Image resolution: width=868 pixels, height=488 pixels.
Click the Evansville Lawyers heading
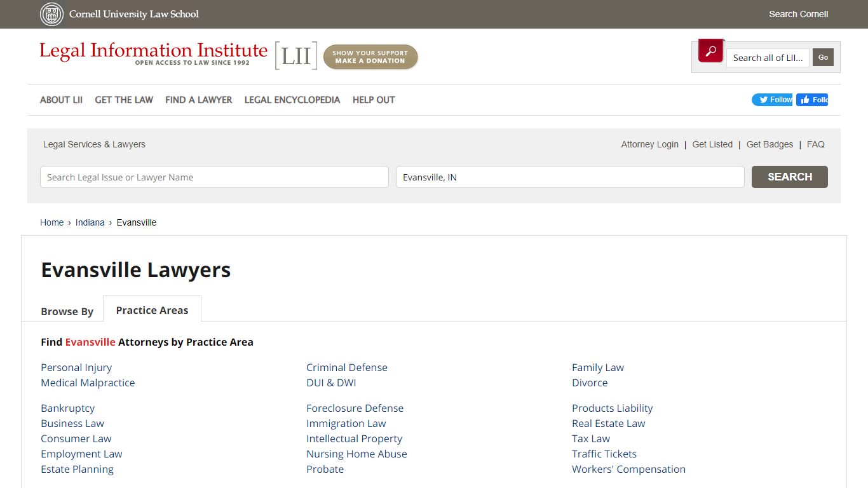point(135,270)
